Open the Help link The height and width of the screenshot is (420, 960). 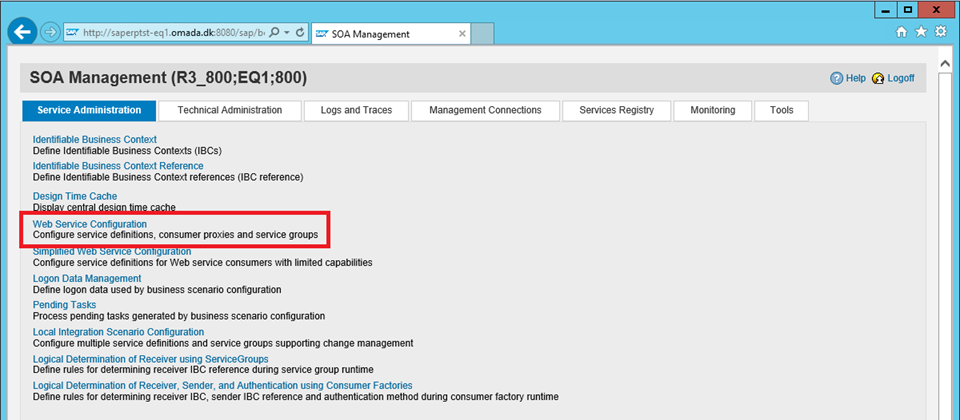(856, 78)
